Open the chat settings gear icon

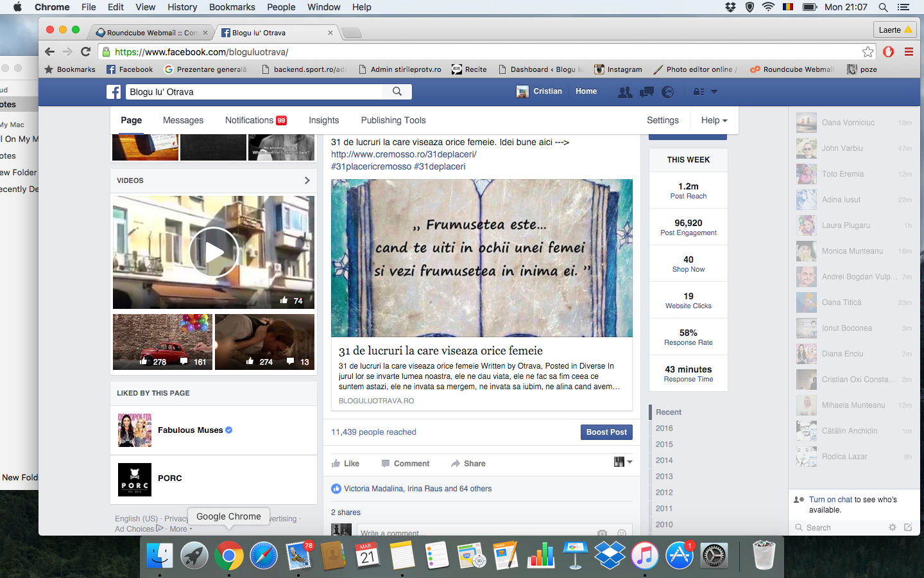pyautogui.click(x=892, y=527)
